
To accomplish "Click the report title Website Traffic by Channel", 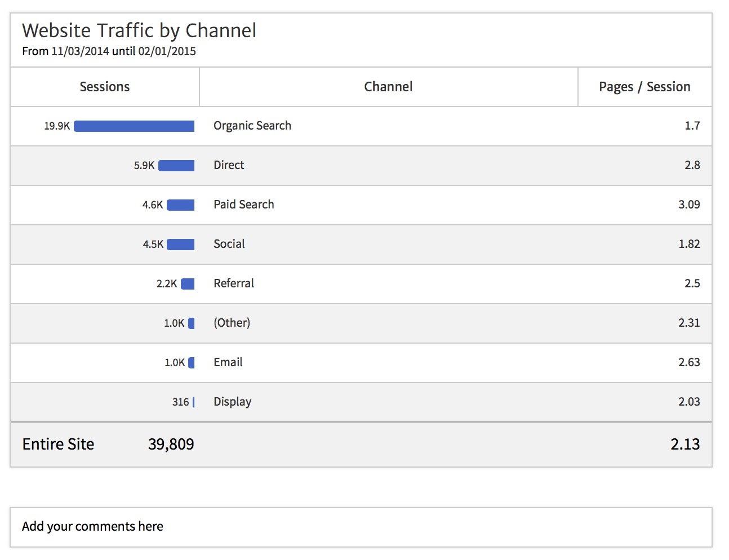I will (x=139, y=30).
